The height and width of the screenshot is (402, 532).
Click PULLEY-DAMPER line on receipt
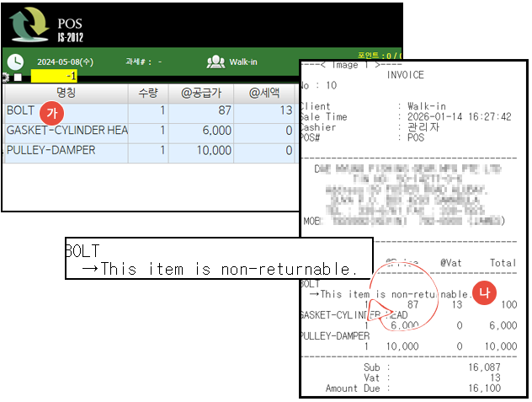335,336
